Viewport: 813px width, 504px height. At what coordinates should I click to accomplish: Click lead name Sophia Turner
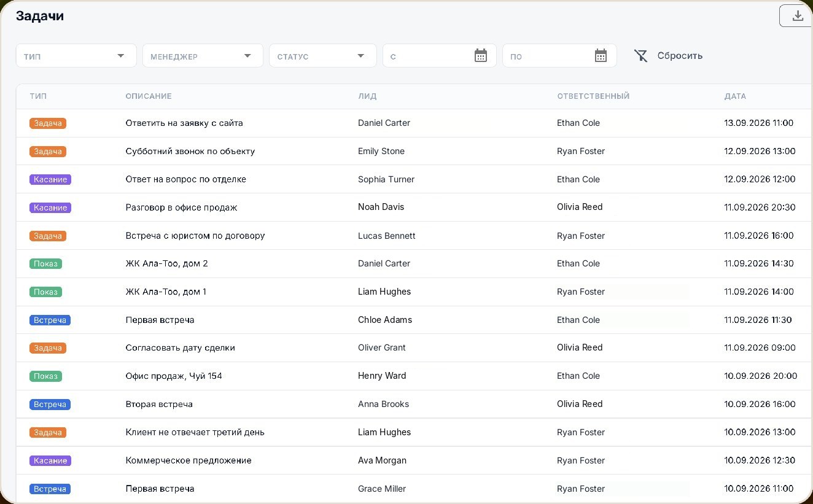click(x=386, y=179)
